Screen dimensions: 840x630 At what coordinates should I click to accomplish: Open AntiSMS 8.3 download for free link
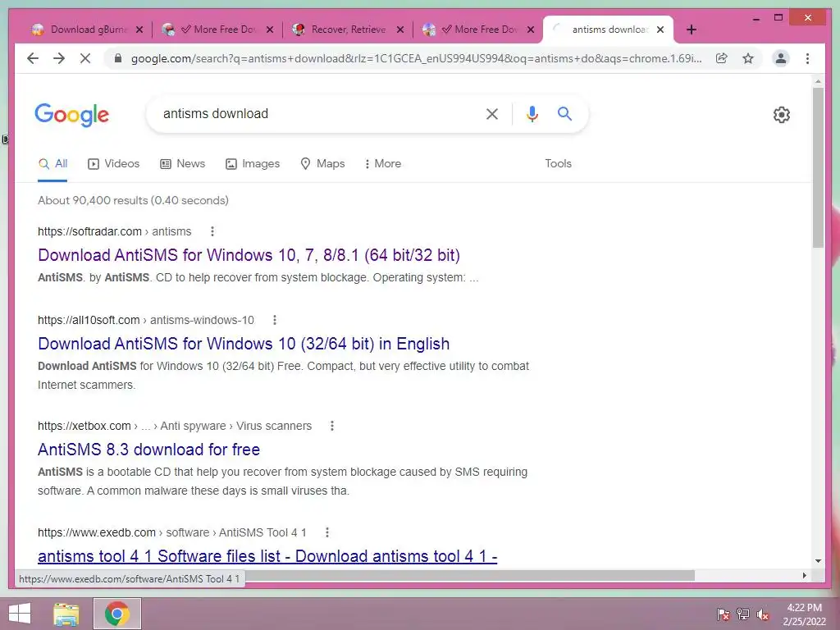coord(149,450)
